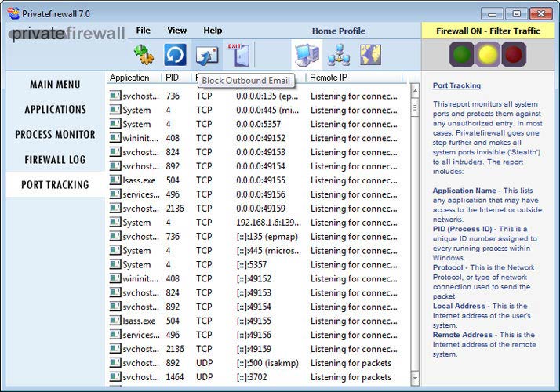Click the icon of wininit row with 0.0.0.0:49152
The image size is (560, 392).
coord(115,137)
